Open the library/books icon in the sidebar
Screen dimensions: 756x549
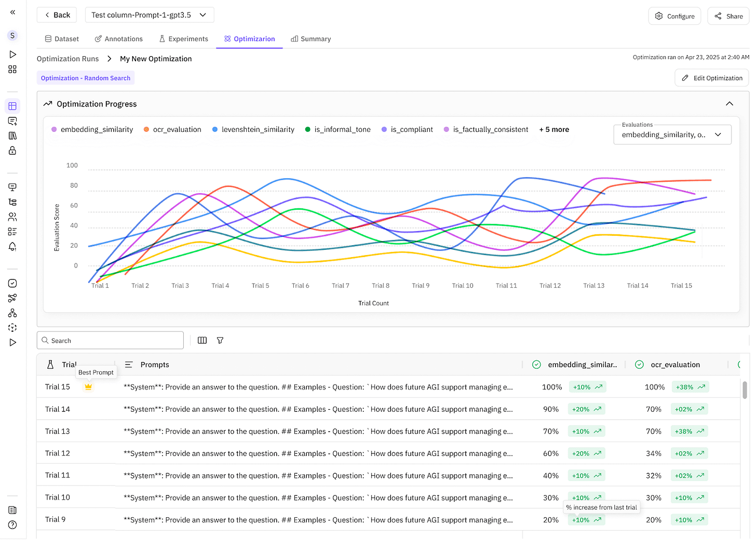pos(12,136)
